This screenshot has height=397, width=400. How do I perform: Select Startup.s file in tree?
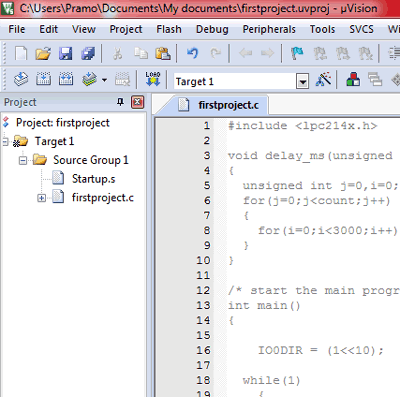94,179
